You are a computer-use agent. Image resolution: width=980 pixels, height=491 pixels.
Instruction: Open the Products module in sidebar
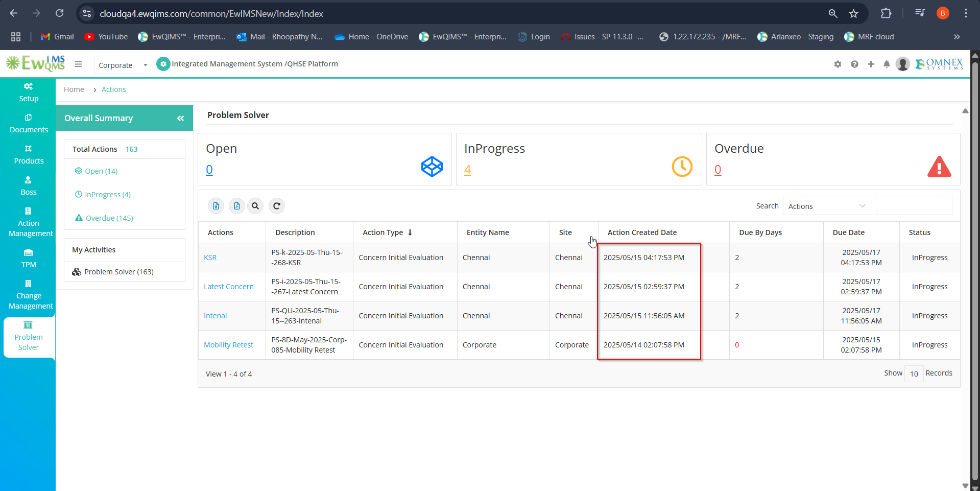(x=29, y=155)
